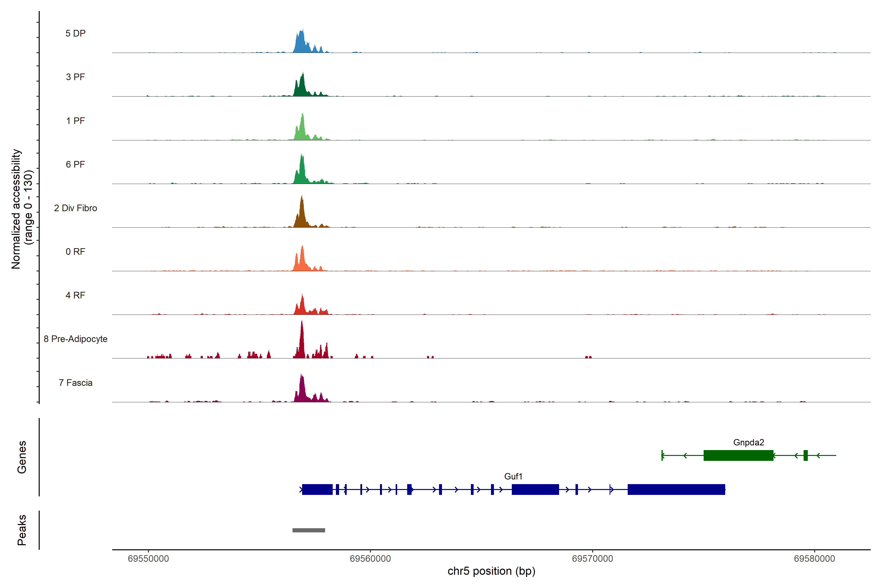Click the Guf1 gene name
Image resolution: width=882 pixels, height=588 pixels.
coord(513,477)
